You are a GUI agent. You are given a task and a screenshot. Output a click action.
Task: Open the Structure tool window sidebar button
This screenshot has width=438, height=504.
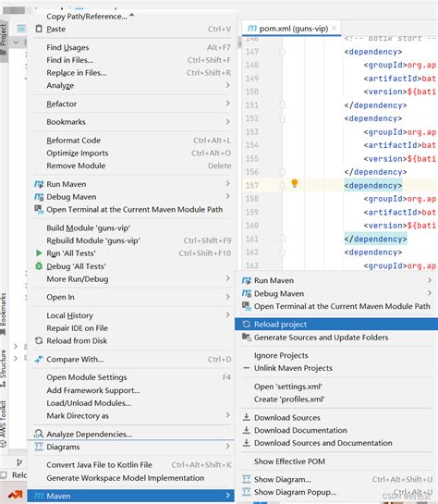pos(3,367)
